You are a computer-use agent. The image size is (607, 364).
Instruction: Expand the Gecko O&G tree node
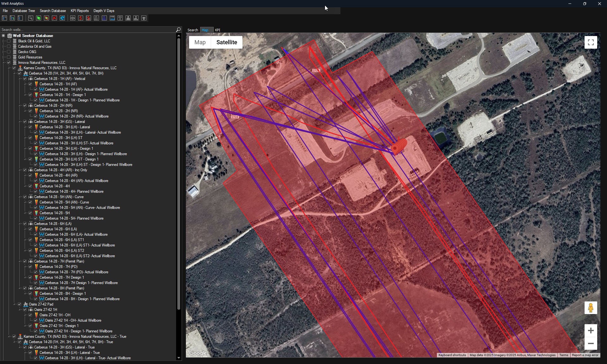pos(3,52)
